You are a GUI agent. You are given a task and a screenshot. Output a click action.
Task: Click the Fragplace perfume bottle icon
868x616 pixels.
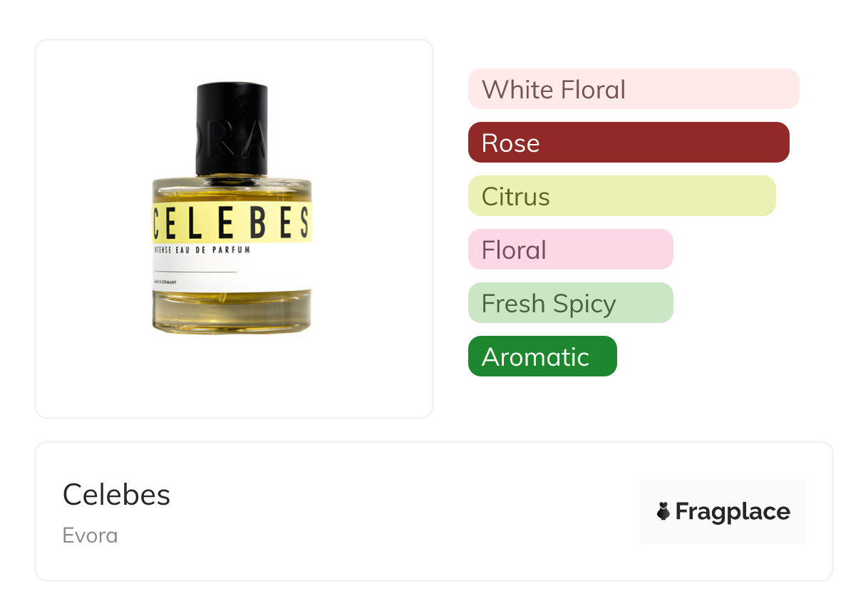click(663, 511)
